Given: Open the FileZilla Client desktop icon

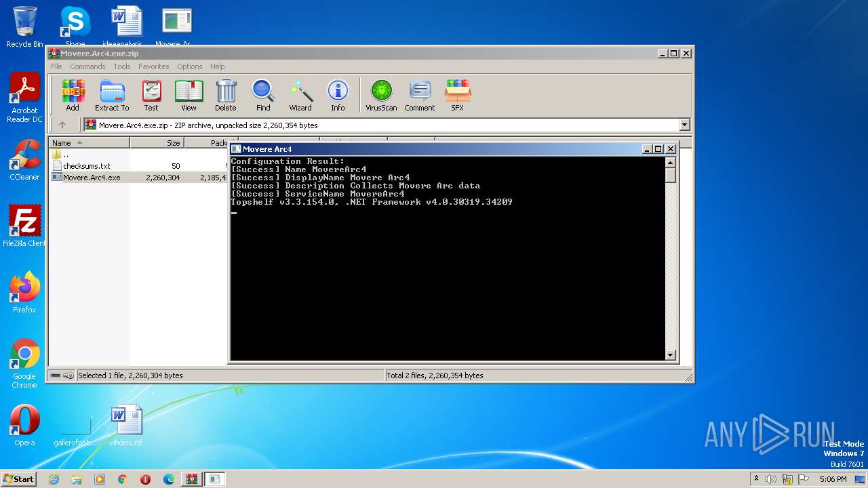Looking at the screenshot, I should [24, 226].
